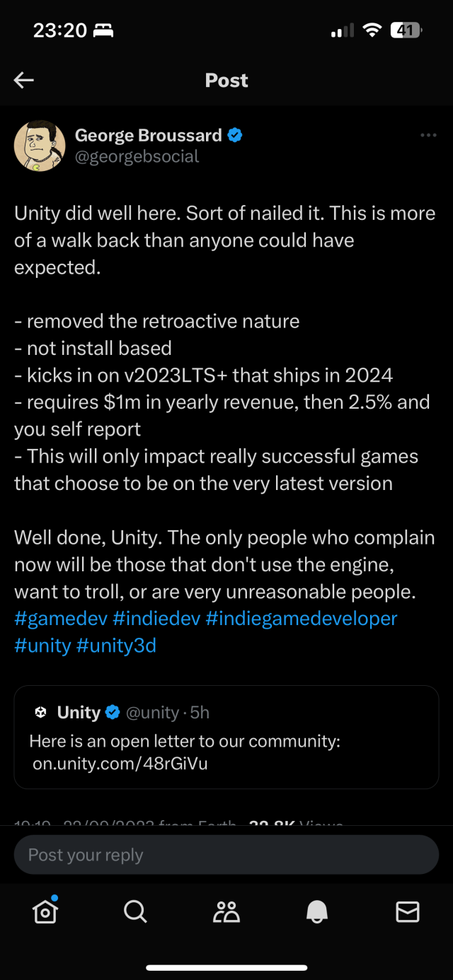The height and width of the screenshot is (980, 453).
Task: Tap the Home tab icon
Action: point(45,912)
